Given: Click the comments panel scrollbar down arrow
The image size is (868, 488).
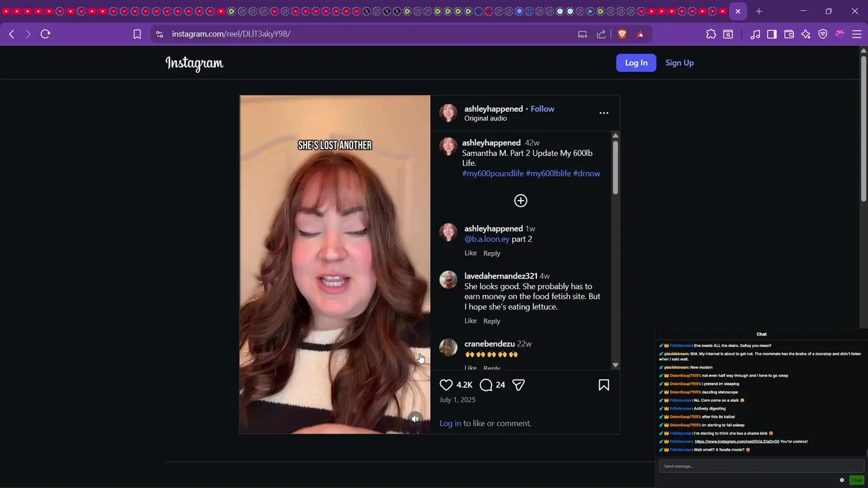Looking at the screenshot, I should click(x=615, y=365).
